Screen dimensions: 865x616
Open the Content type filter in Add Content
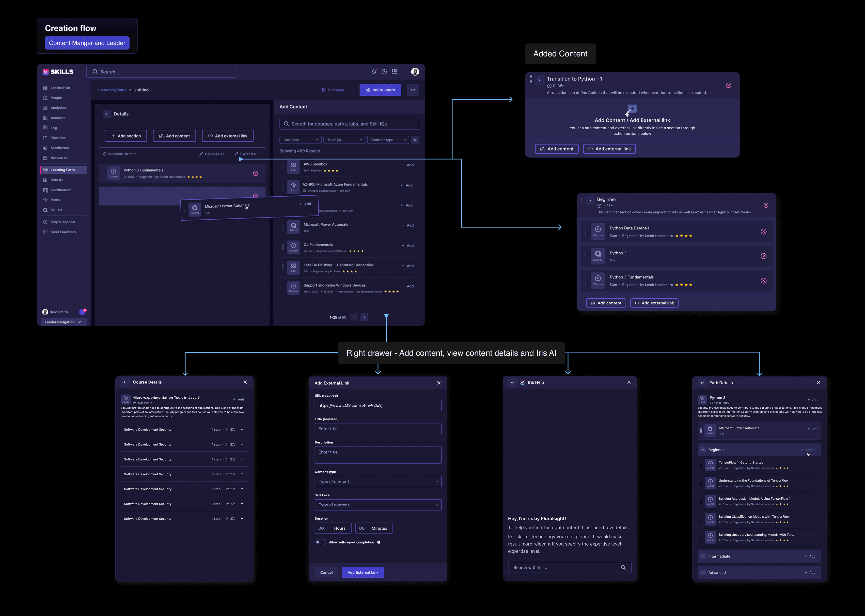[x=388, y=140]
